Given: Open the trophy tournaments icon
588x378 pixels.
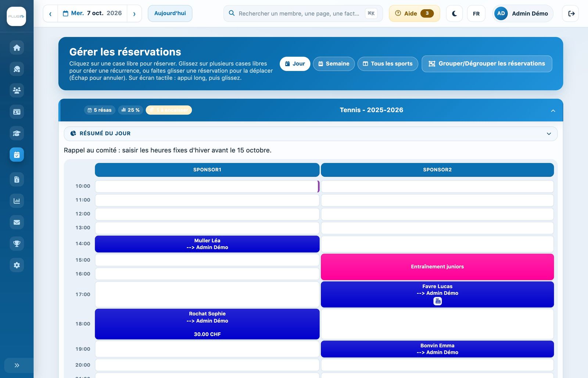Looking at the screenshot, I should [17, 244].
